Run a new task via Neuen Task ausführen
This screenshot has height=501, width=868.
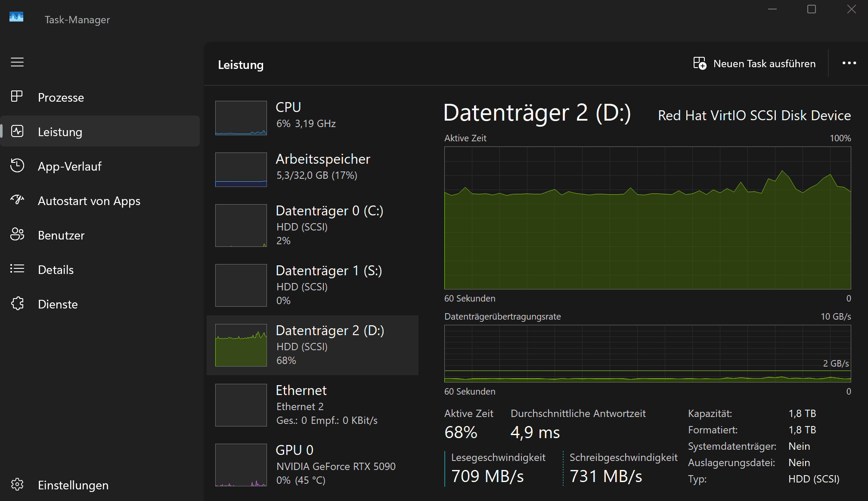(754, 64)
